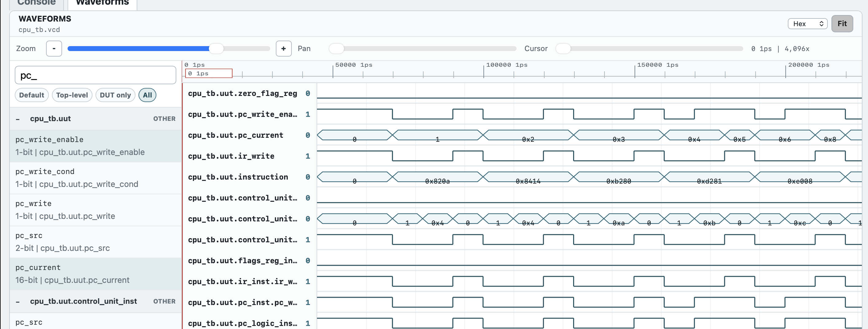Collapse the cpu_tb.uut.control_unit_inst signal group

18,301
